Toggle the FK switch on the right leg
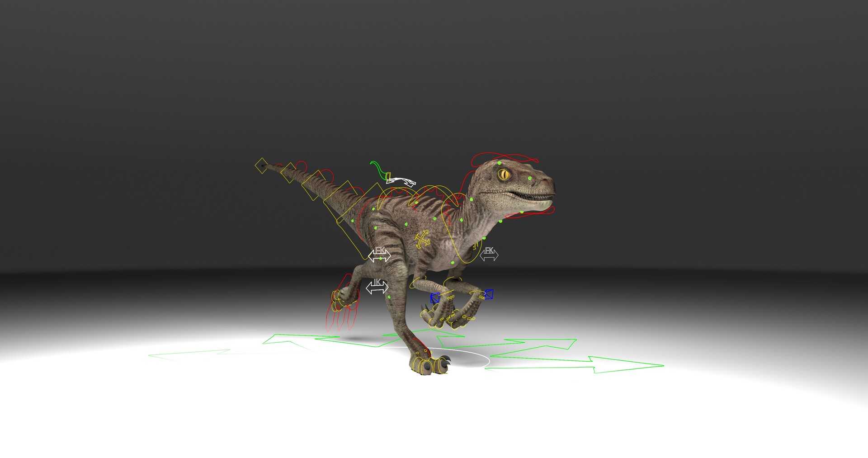 488,255
